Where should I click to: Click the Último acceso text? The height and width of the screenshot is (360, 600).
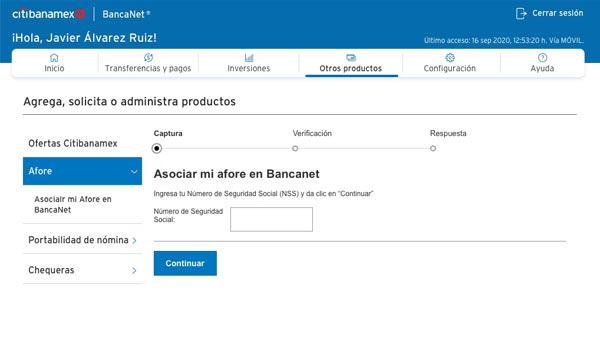click(x=504, y=41)
